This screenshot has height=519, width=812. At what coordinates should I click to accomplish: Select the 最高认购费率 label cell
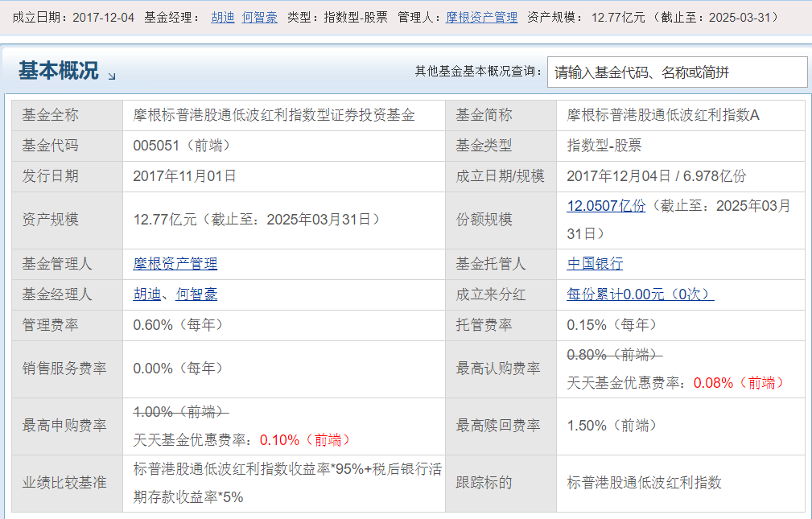point(501,369)
